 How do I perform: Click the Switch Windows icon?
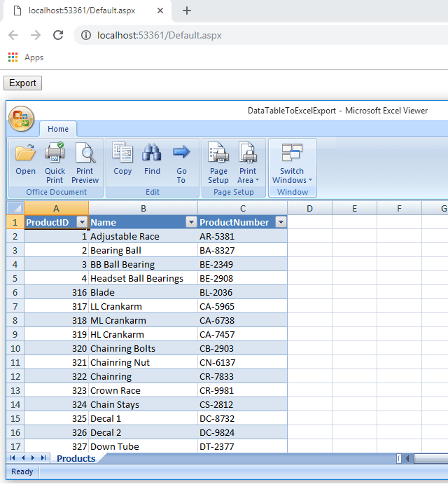292,153
